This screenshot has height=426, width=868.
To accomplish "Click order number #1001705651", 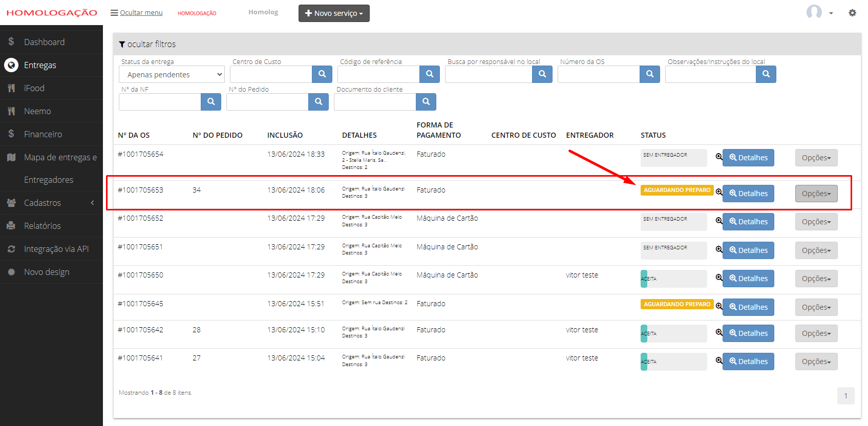I will 140,247.
